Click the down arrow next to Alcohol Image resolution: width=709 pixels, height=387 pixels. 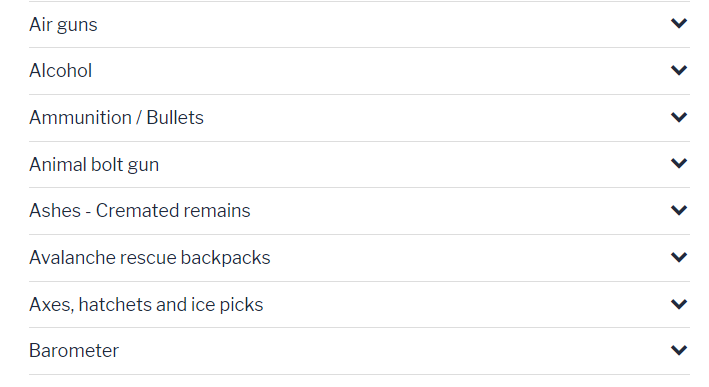click(x=679, y=70)
